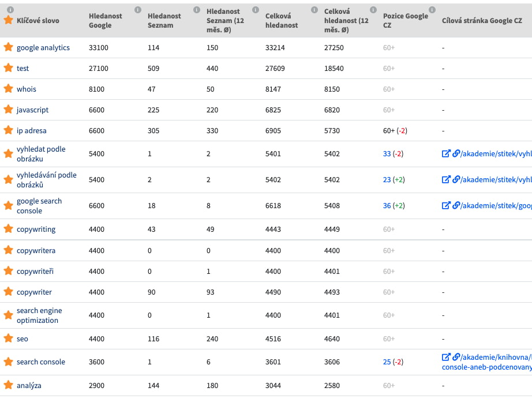
Task: Show info for Pozice Google CZ column
Action: tap(432, 10)
